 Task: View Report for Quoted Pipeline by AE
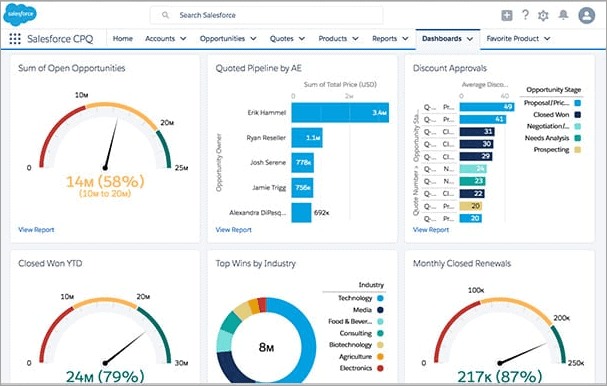tap(233, 230)
